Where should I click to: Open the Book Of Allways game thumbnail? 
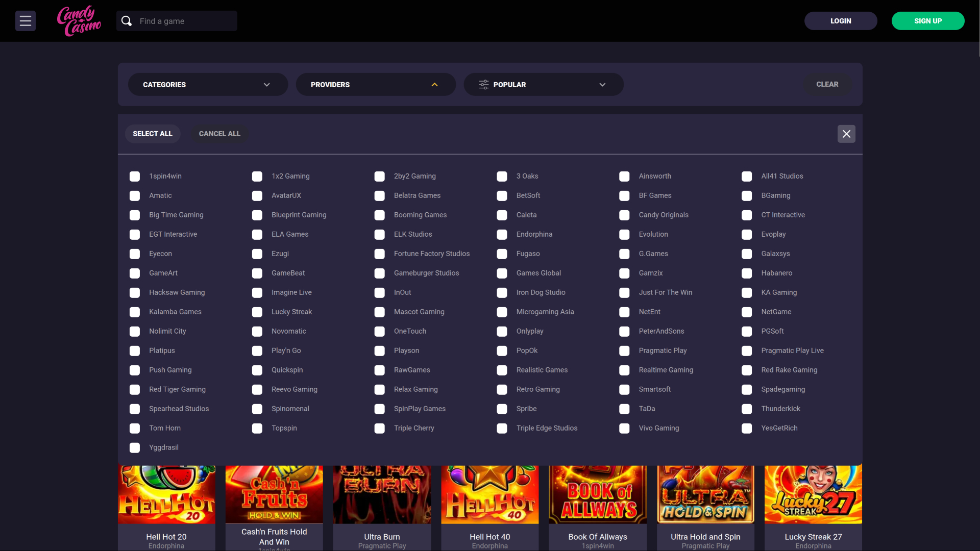pyautogui.click(x=597, y=493)
